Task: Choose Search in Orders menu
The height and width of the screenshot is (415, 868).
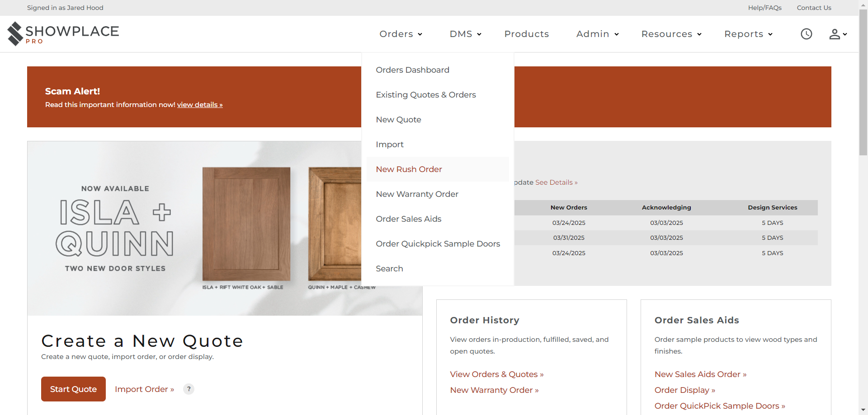Action: [x=438, y=268]
